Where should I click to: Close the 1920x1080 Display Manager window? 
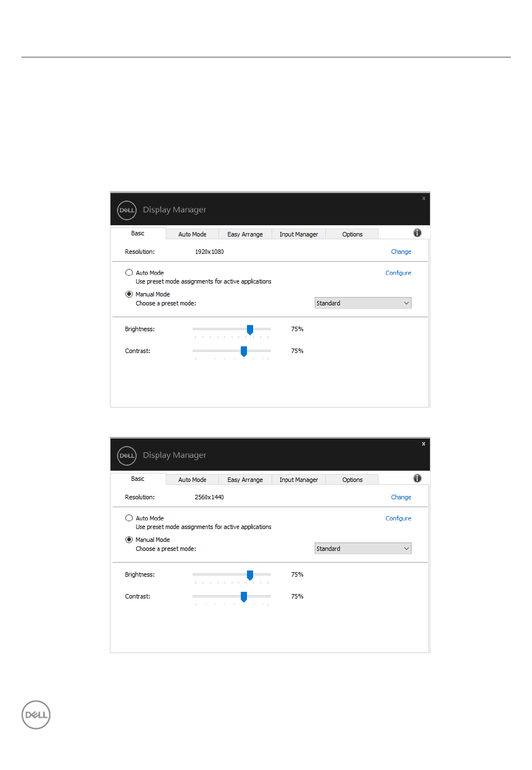(x=424, y=198)
